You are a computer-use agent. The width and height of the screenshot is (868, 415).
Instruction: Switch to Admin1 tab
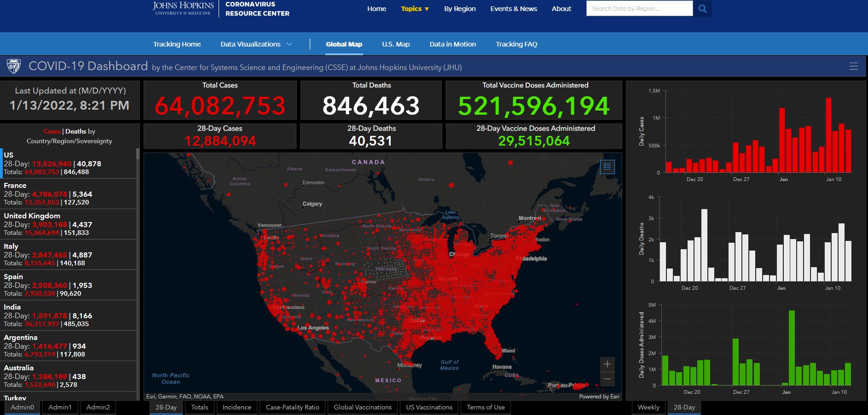60,407
